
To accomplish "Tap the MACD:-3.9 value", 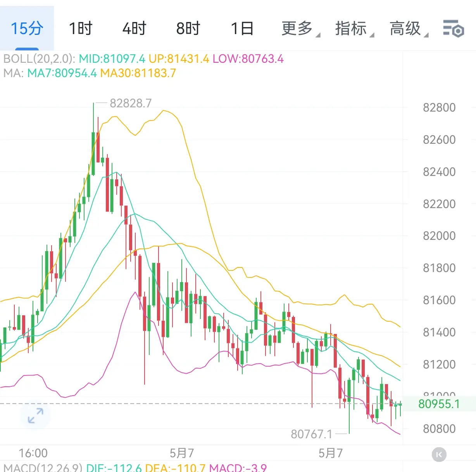I will pyautogui.click(x=238, y=467).
